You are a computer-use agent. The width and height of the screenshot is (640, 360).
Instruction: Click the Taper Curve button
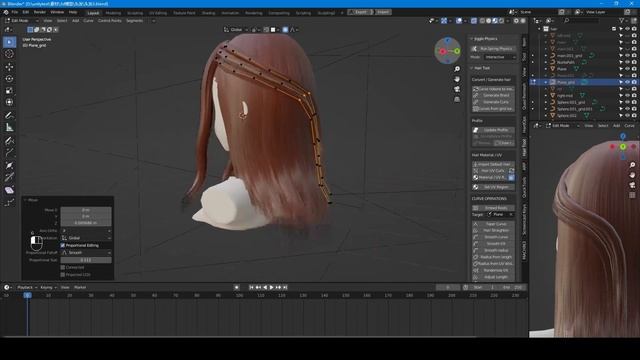(x=493, y=224)
